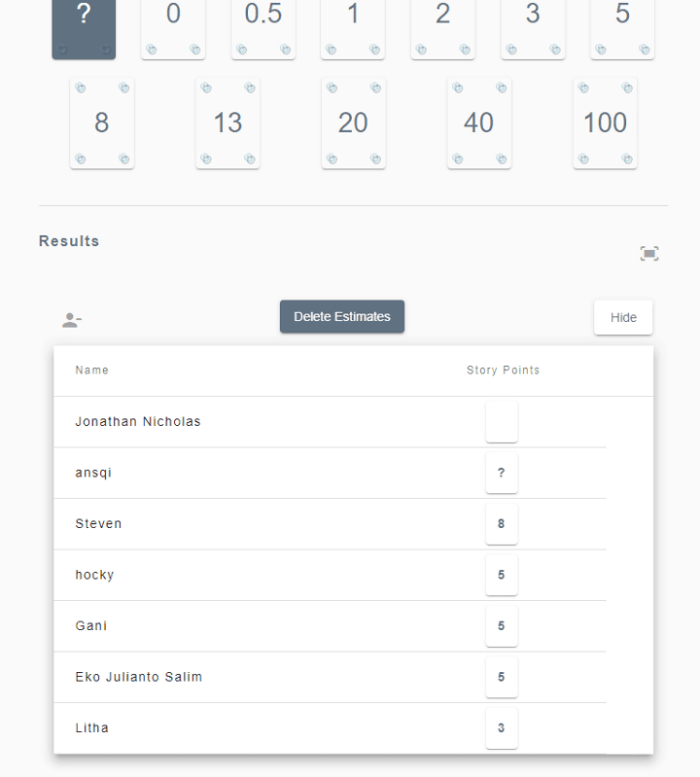Choose the 3 point card
Image resolution: width=700 pixels, height=777 pixels.
tap(533, 29)
